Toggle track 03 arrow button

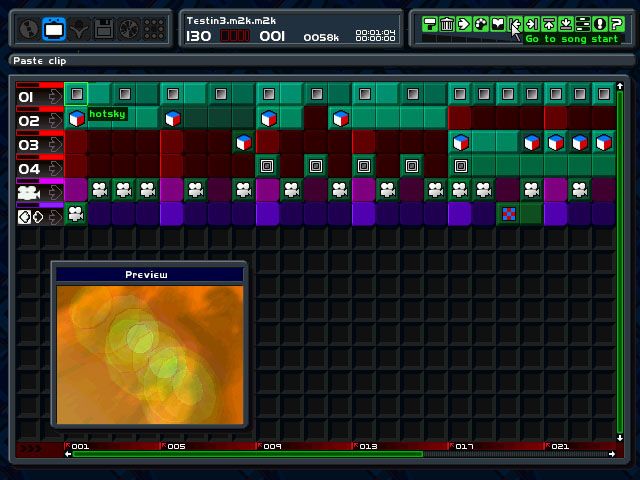(x=53, y=144)
